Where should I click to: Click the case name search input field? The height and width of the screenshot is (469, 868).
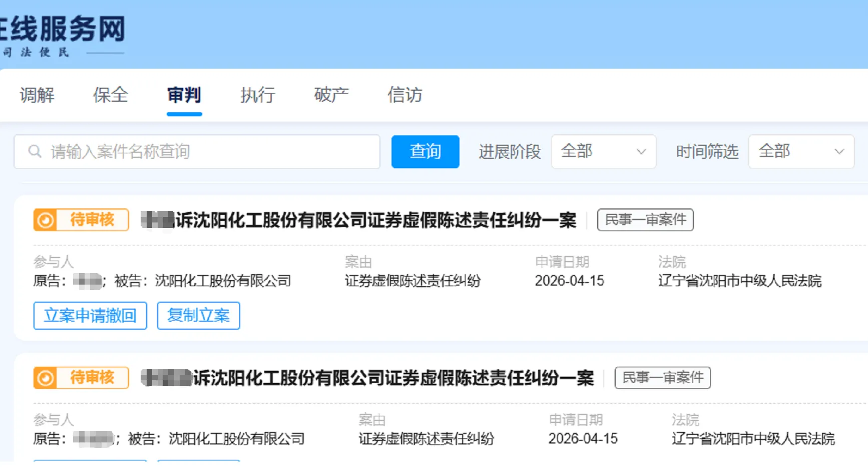pos(197,151)
